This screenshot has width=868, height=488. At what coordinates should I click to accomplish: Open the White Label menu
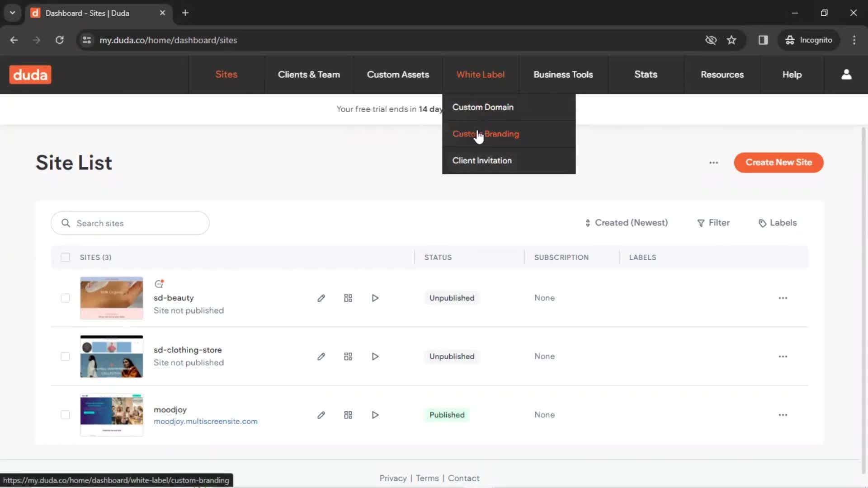(481, 75)
